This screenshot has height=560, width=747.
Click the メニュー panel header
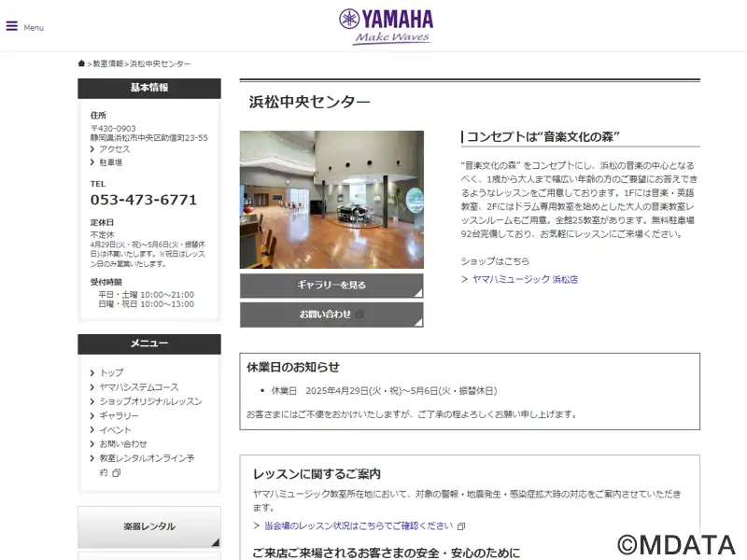coord(149,343)
